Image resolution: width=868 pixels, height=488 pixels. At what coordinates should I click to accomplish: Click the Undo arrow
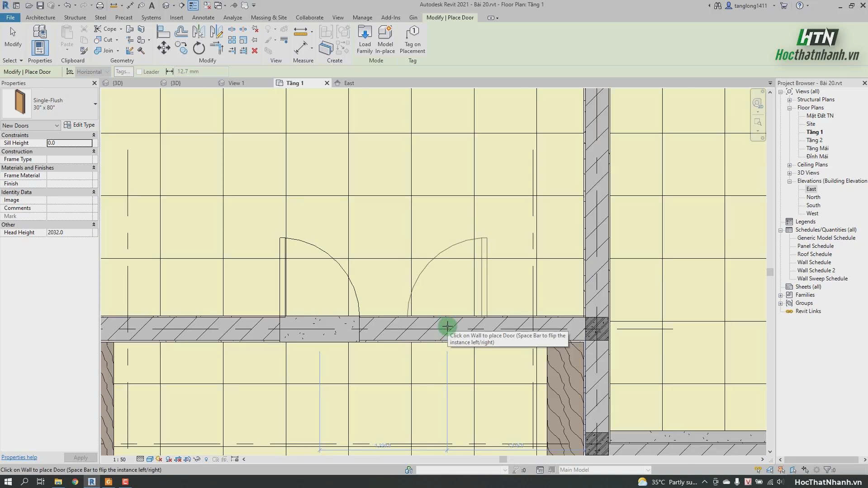67,5
